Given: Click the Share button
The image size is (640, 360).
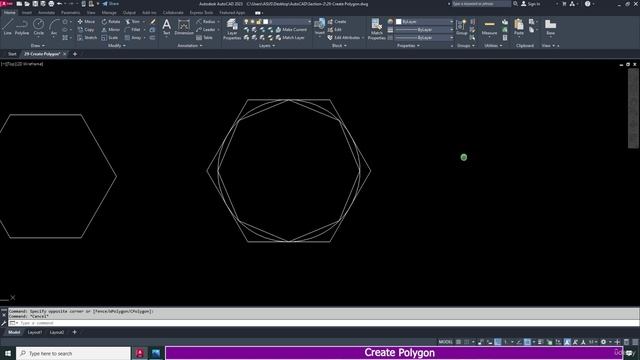Looking at the screenshot, I should point(110,4).
